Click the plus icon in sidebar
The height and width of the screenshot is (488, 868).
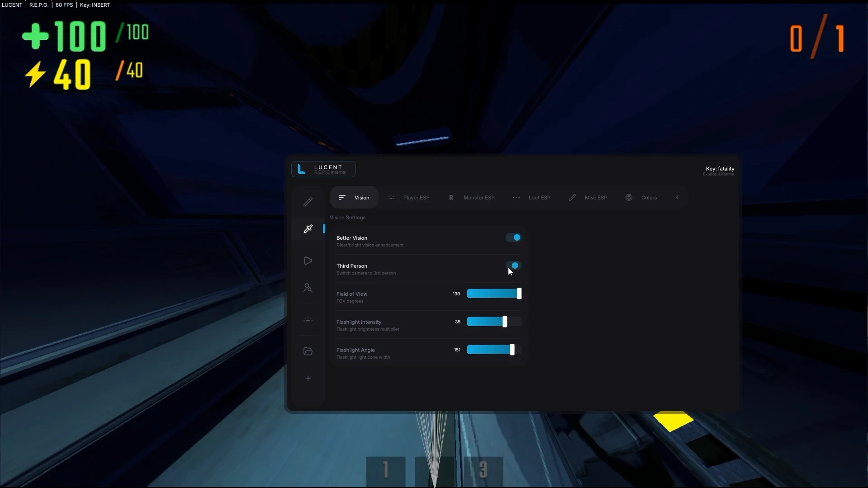click(308, 378)
